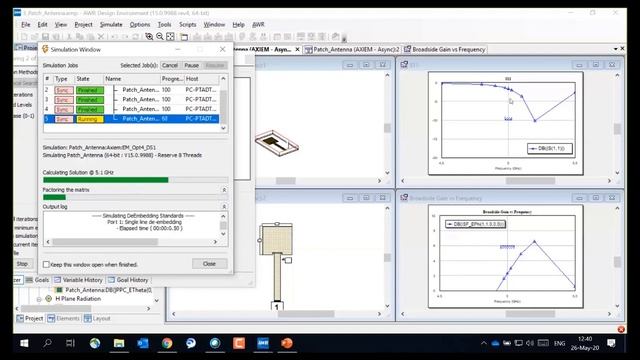Click the Close button in Simulation Window
The height and width of the screenshot is (360, 640).
(209, 264)
